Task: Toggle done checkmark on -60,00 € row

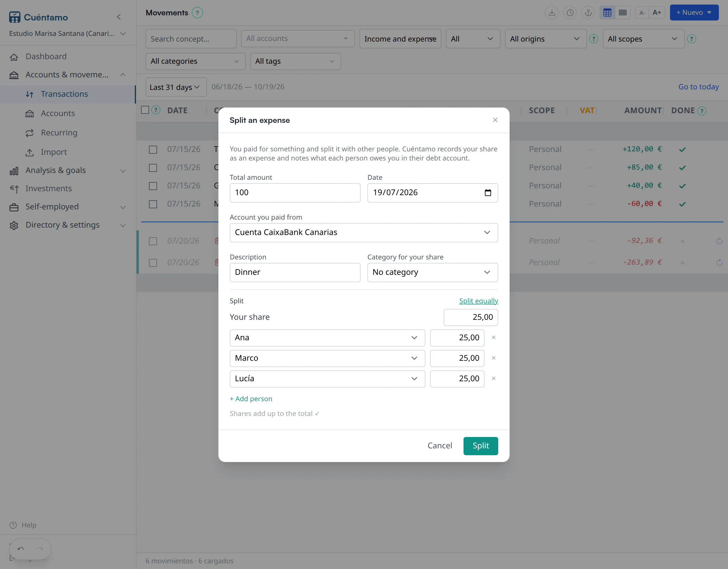Action: (x=682, y=204)
